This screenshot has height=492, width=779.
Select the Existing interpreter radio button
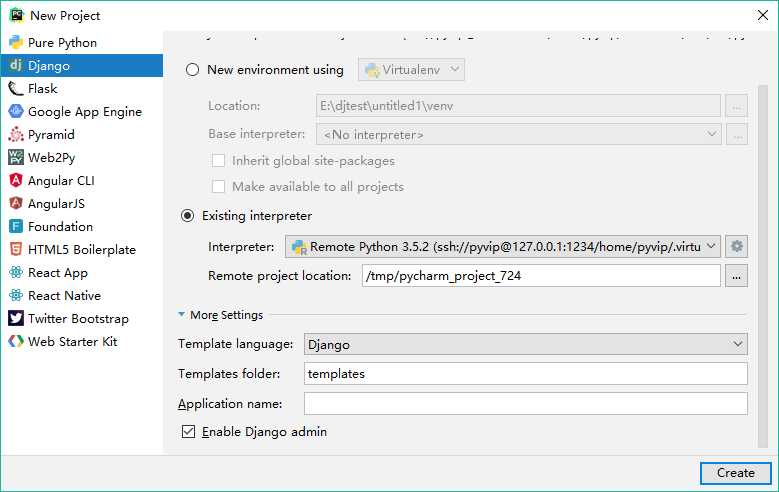[188, 216]
